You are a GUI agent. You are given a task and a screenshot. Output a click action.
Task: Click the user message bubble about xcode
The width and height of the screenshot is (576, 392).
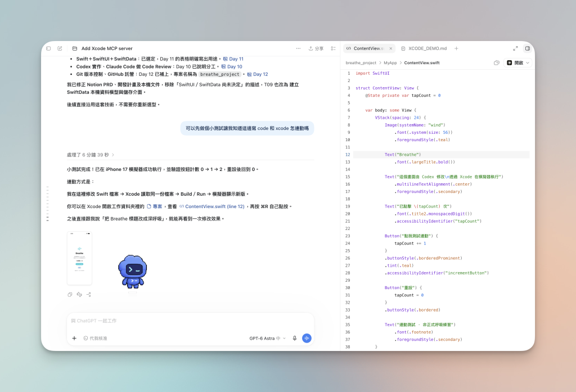coord(247,128)
